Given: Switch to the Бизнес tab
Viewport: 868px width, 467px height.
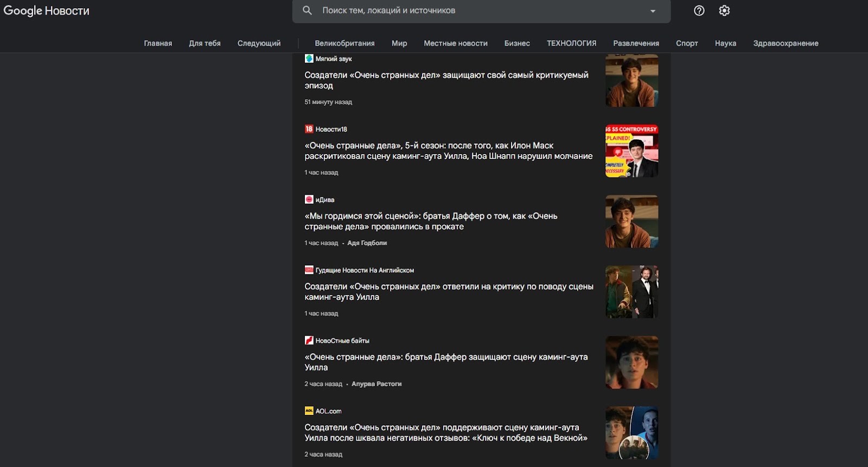Looking at the screenshot, I should point(516,43).
